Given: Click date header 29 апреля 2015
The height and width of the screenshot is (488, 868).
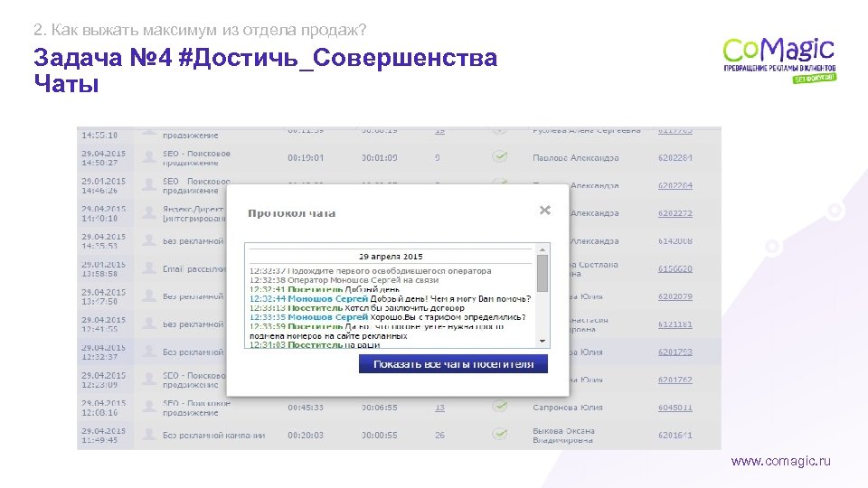Looking at the screenshot, I should pyautogui.click(x=391, y=256).
